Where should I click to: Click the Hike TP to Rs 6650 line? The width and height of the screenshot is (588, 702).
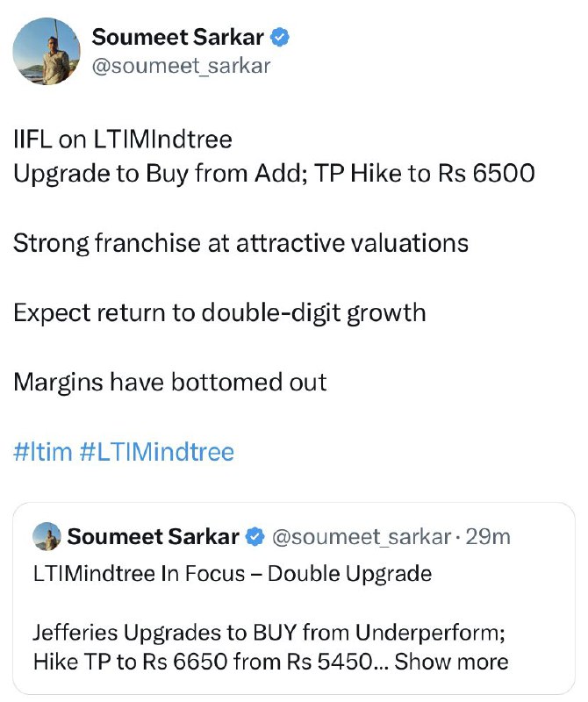[x=202, y=662]
